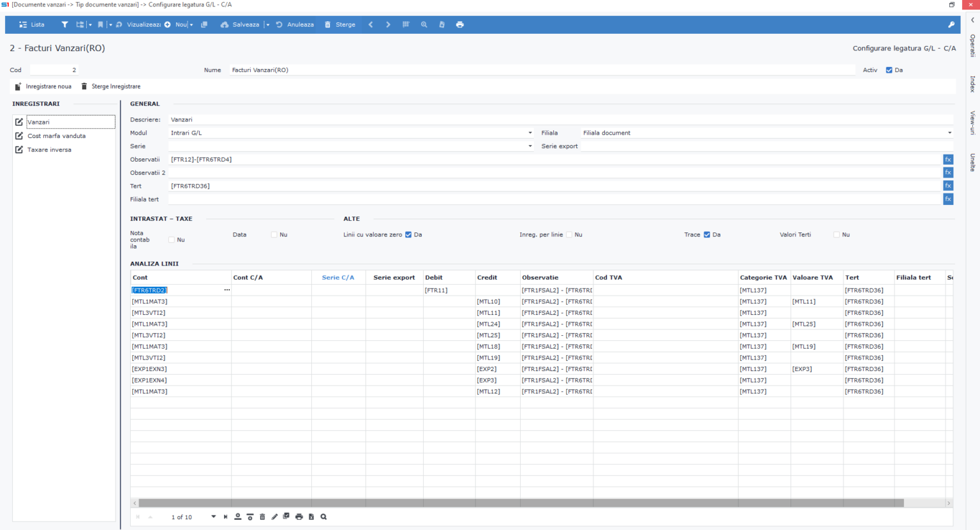Click Nou to create new record

click(x=177, y=25)
